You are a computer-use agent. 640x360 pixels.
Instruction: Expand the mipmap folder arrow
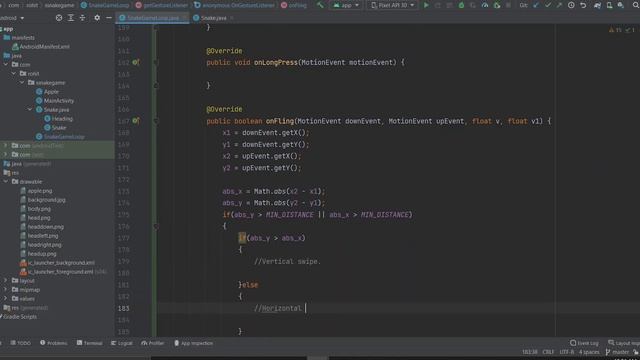(6, 290)
